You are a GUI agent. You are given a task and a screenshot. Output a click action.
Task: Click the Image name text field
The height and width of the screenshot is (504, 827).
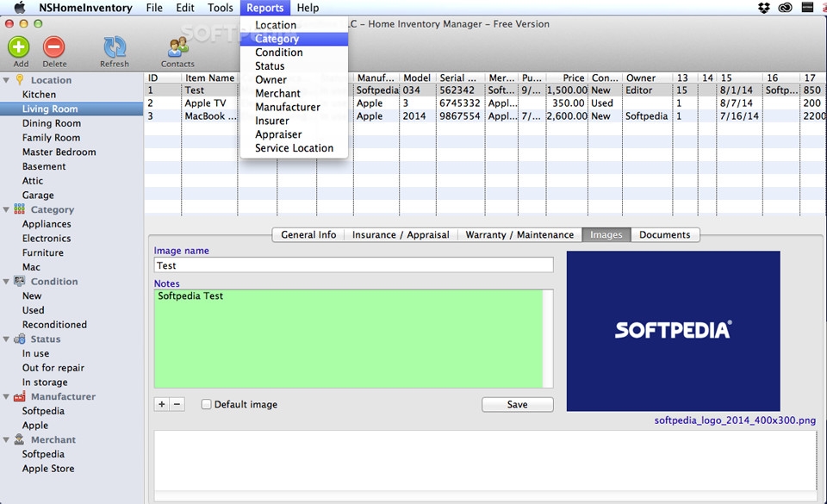(353, 265)
